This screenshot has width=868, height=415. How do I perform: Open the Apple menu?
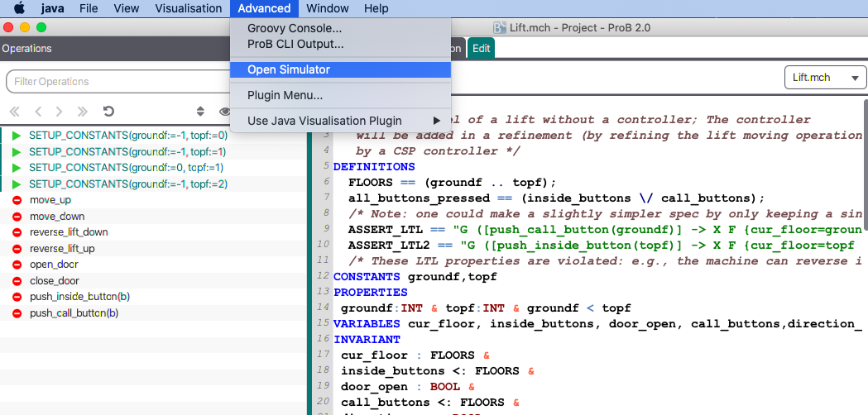pyautogui.click(x=18, y=8)
